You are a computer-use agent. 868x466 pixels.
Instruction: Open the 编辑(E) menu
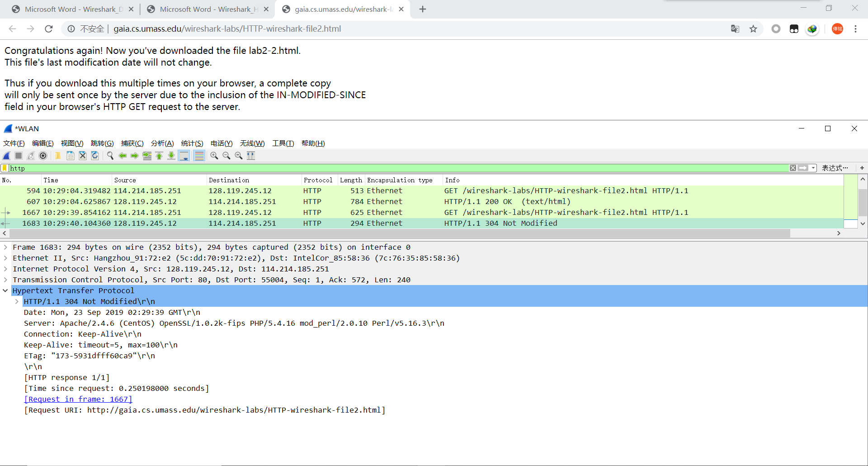pos(43,143)
